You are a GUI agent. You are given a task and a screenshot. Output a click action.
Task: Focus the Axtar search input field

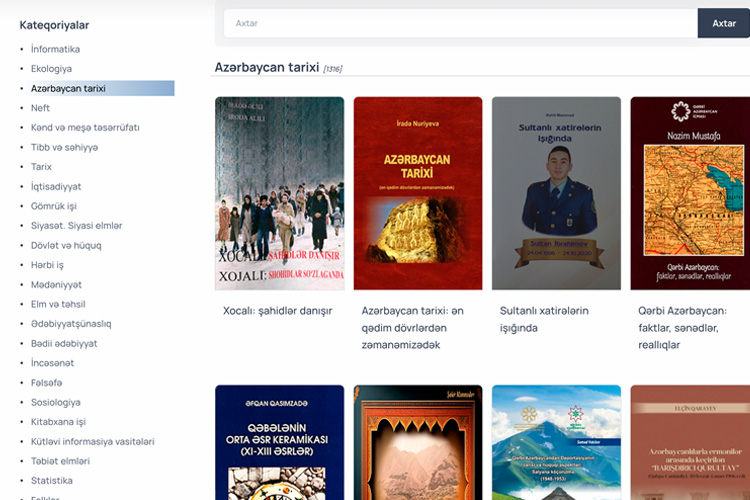tap(460, 23)
